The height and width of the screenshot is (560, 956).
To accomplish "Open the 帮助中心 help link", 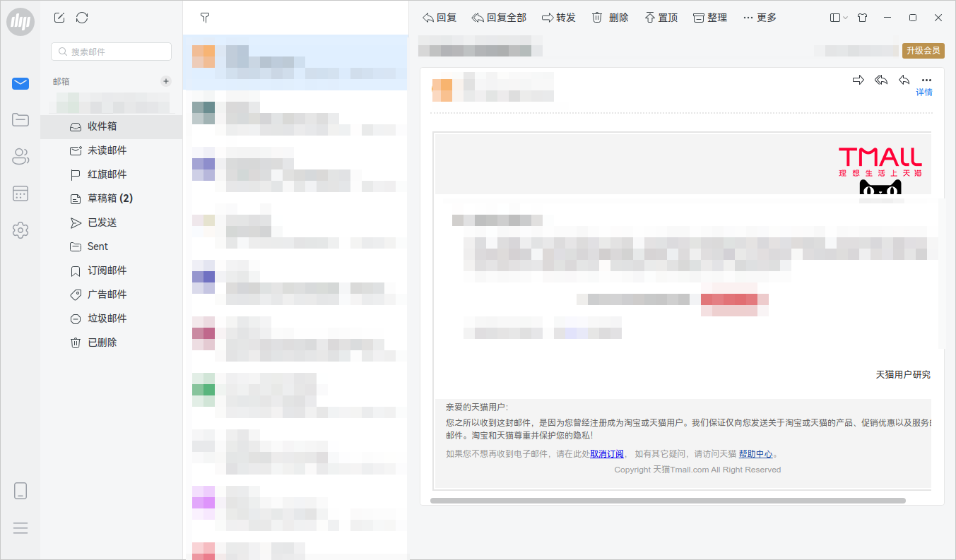I will pyautogui.click(x=756, y=454).
